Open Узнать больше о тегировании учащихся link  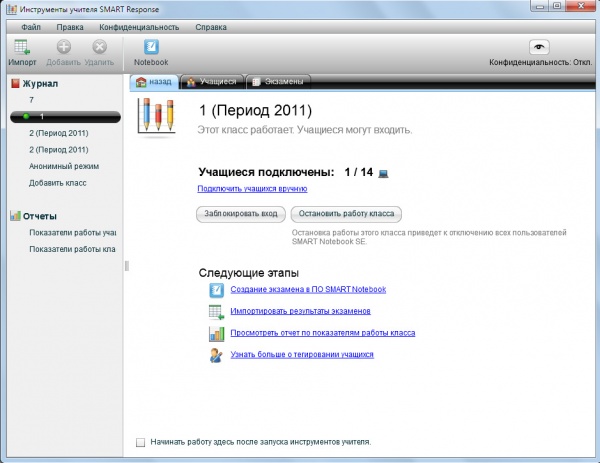pyautogui.click(x=302, y=355)
